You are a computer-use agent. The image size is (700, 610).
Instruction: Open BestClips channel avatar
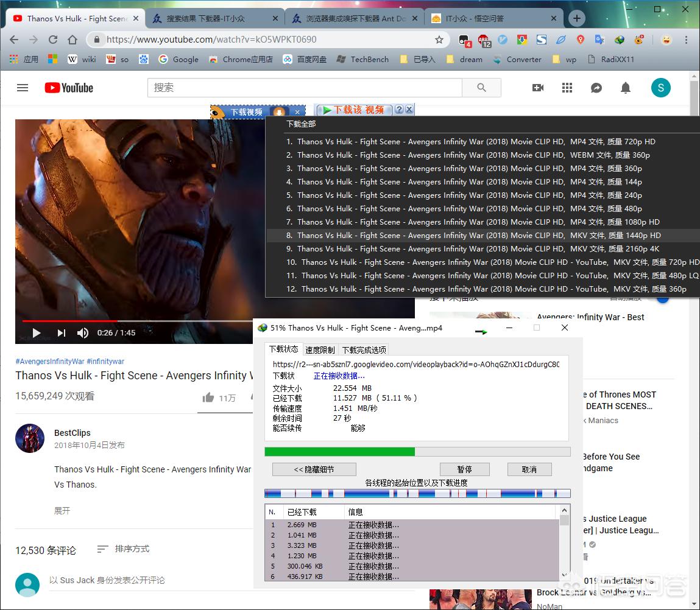[x=30, y=438]
